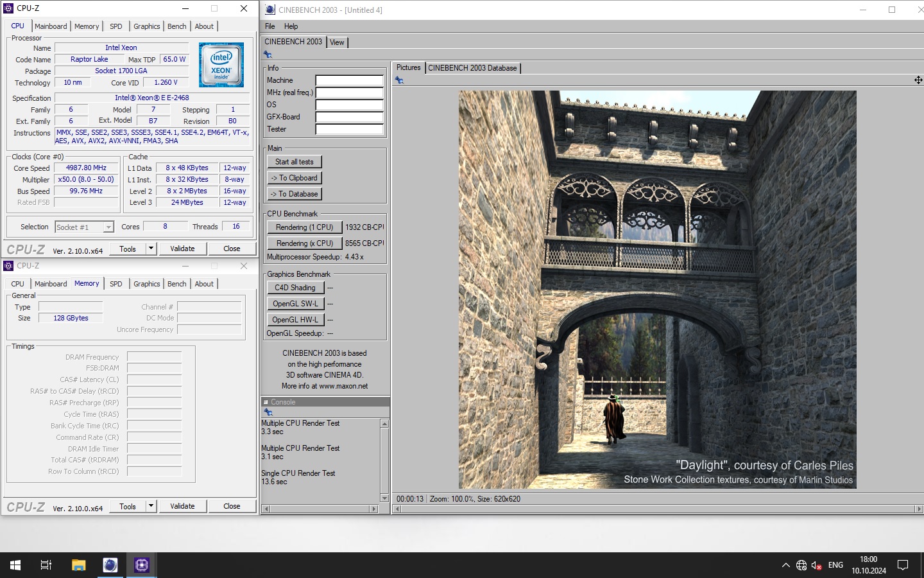Click the rendered Daylight image
The width and height of the screenshot is (924, 578).
657,290
